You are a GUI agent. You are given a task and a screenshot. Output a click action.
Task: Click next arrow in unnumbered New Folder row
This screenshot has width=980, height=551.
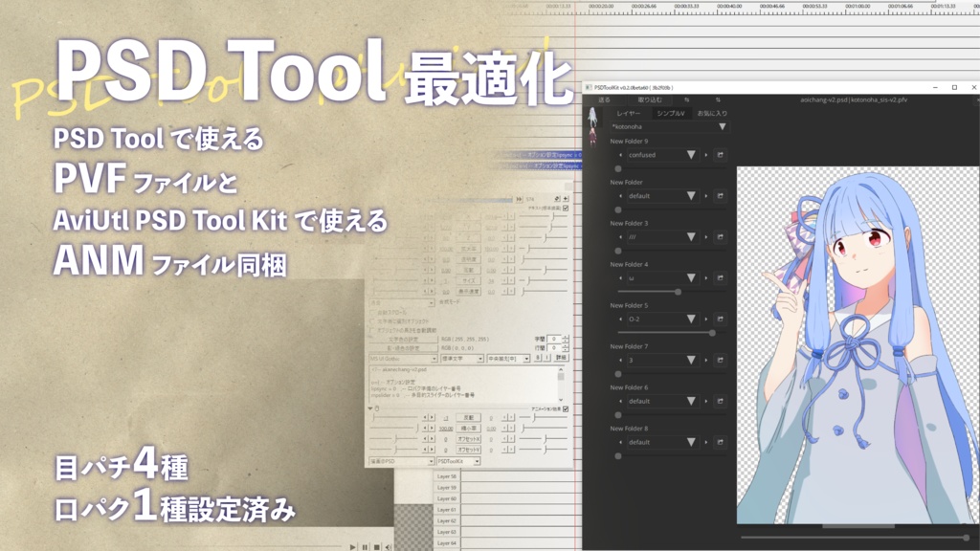pos(706,195)
